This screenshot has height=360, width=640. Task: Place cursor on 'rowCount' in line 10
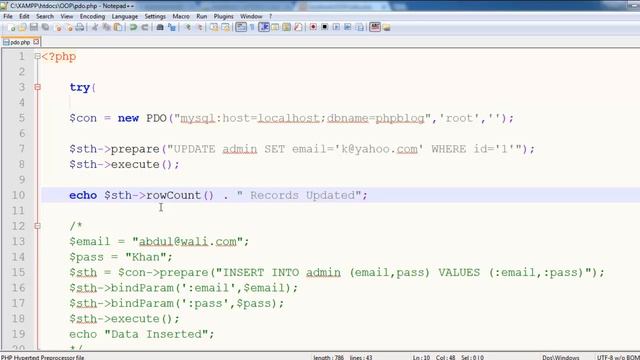pos(173,195)
